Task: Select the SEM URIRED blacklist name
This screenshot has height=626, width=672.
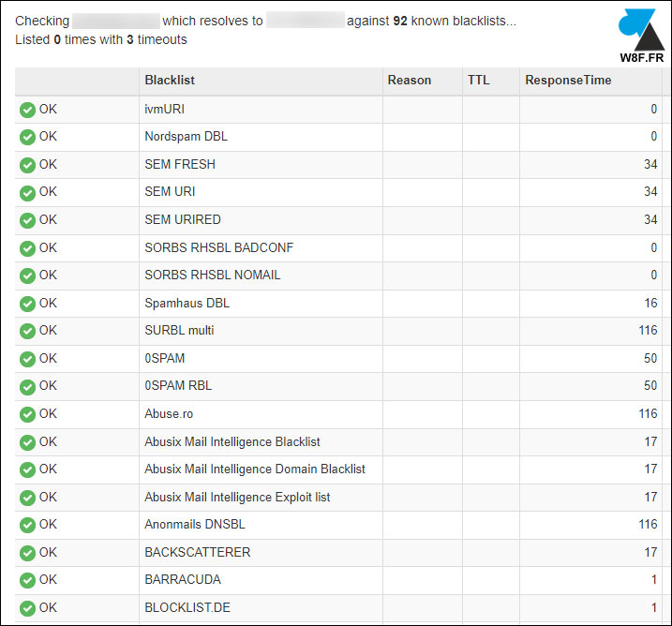Action: point(183,219)
